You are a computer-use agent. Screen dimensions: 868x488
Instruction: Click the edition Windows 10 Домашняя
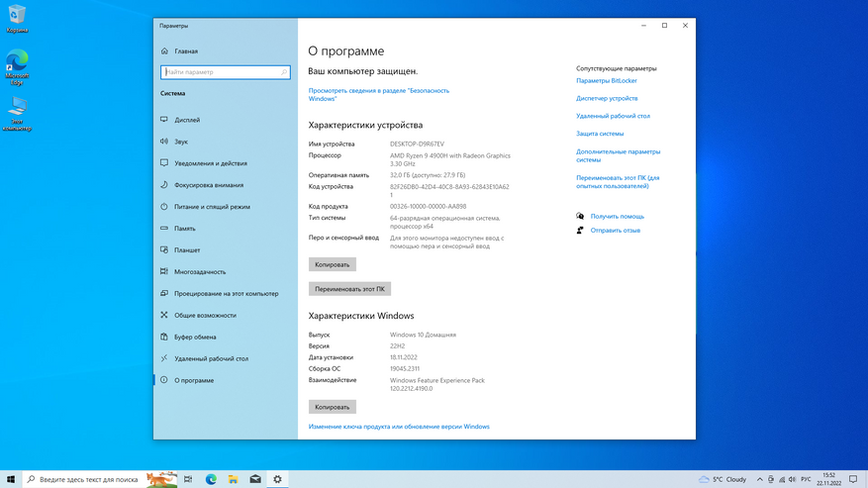coord(423,335)
